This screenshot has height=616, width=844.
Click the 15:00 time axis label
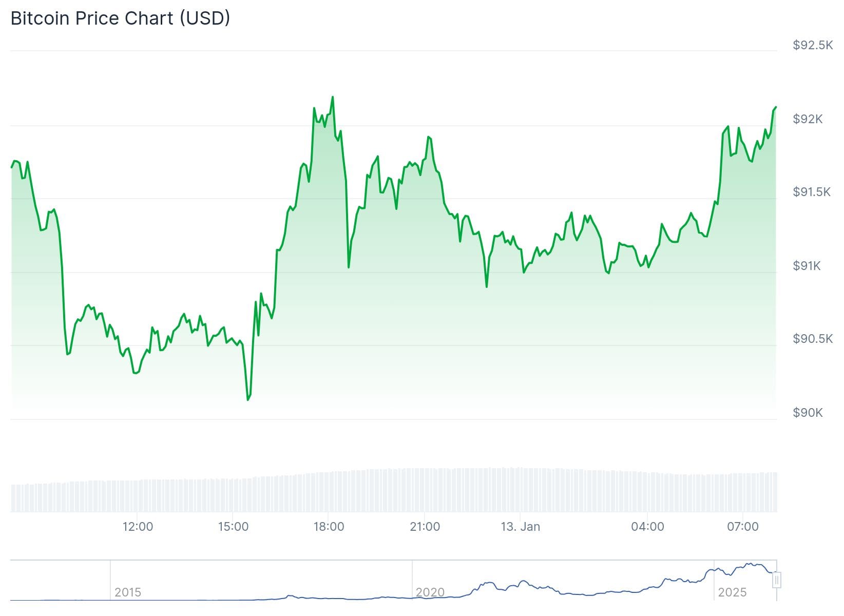point(233,527)
